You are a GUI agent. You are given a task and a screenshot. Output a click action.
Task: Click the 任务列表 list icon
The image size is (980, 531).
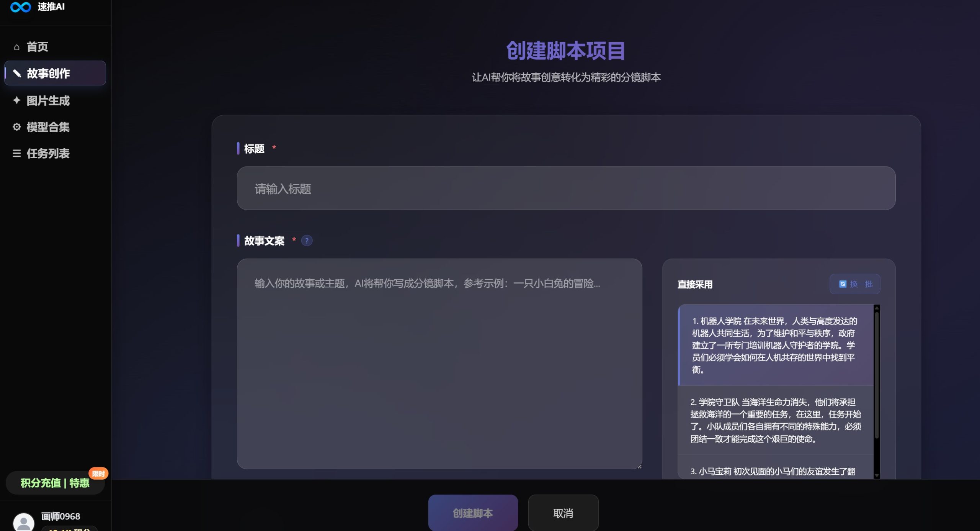tap(17, 153)
